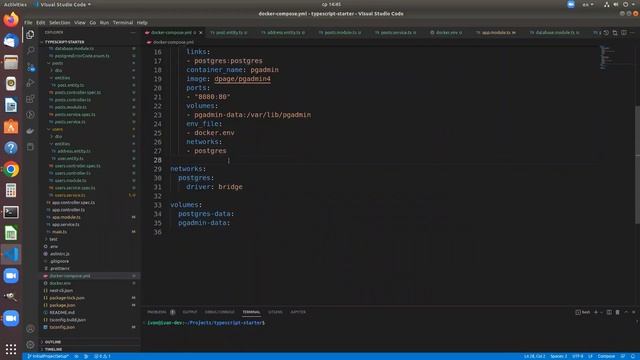Switch to the Debug Console tab

click(x=220, y=312)
